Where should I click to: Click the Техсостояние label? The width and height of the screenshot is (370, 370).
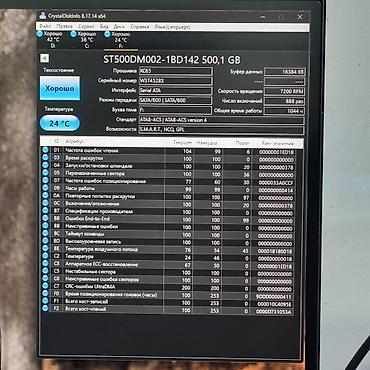click(x=59, y=70)
